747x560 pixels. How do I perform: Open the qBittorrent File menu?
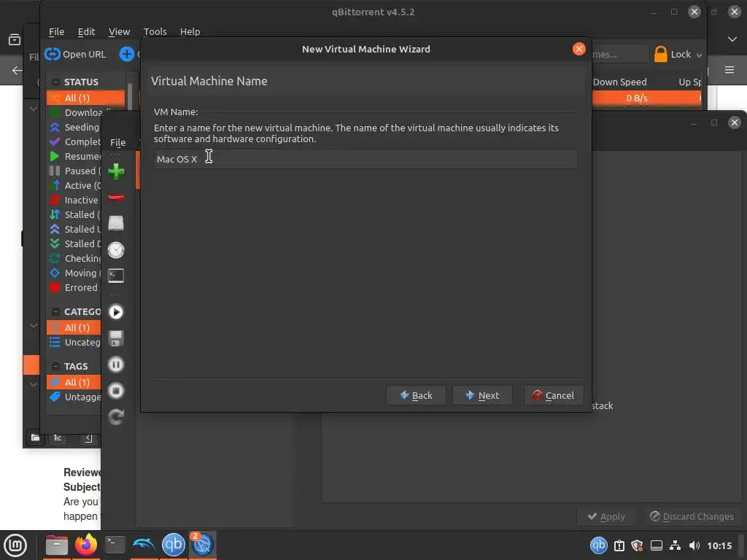pyautogui.click(x=56, y=31)
